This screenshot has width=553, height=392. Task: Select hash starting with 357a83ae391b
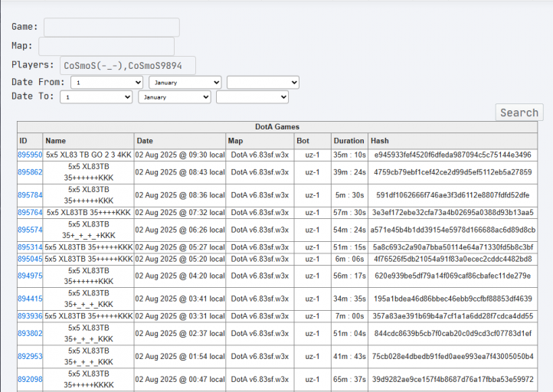point(453,316)
